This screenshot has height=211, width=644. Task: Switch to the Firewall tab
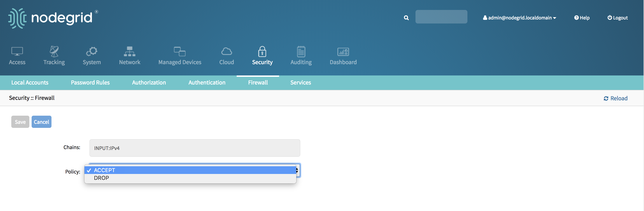(258, 82)
